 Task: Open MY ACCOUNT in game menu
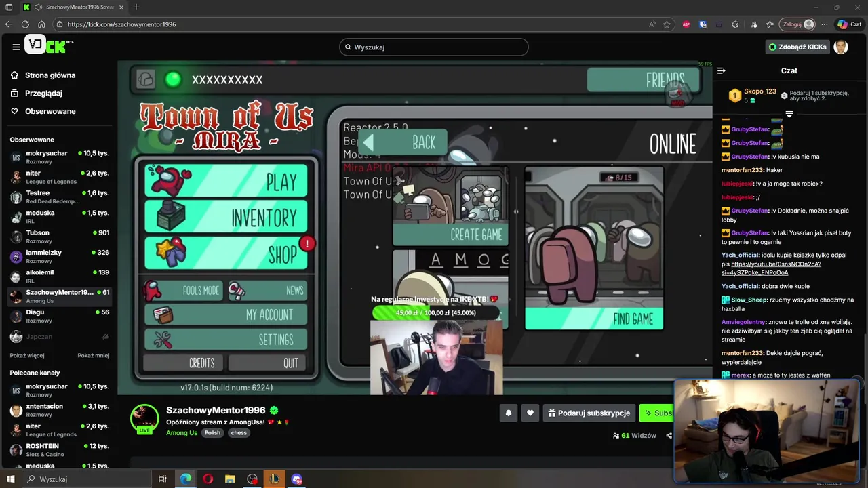click(226, 315)
